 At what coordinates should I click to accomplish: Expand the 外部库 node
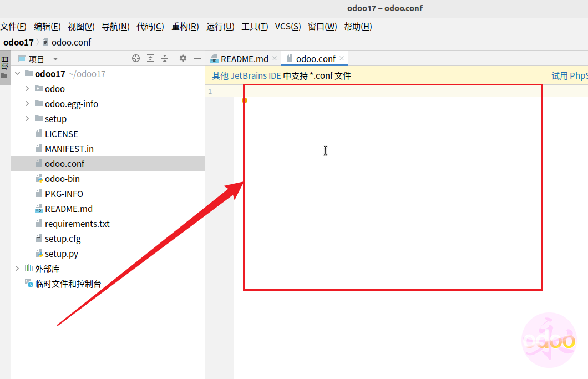[x=17, y=269]
